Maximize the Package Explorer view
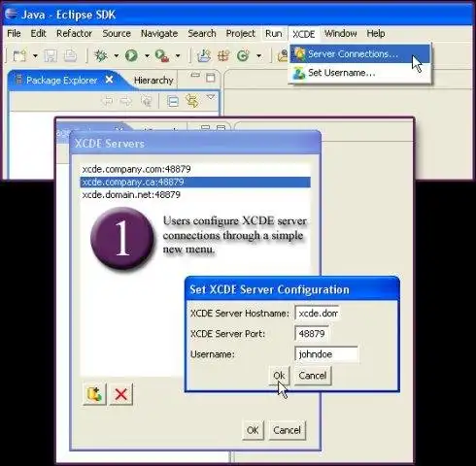This screenshot has height=466, width=476. pyautogui.click(x=211, y=78)
